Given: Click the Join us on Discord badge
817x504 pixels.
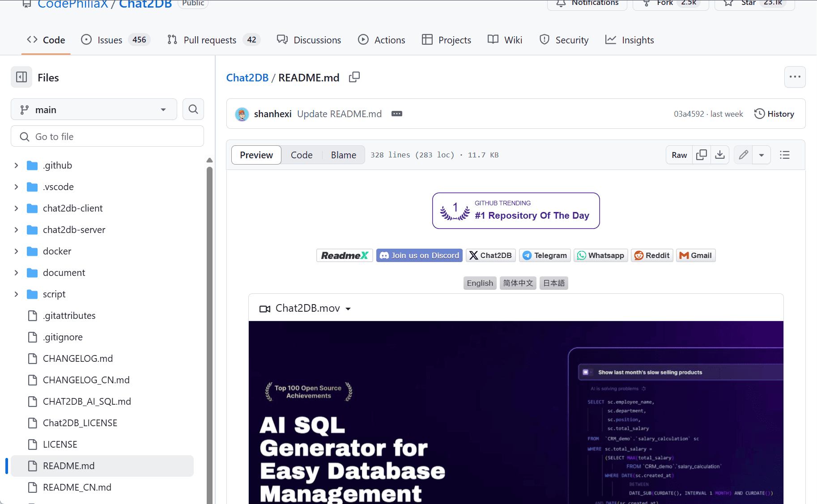Looking at the screenshot, I should click(419, 255).
